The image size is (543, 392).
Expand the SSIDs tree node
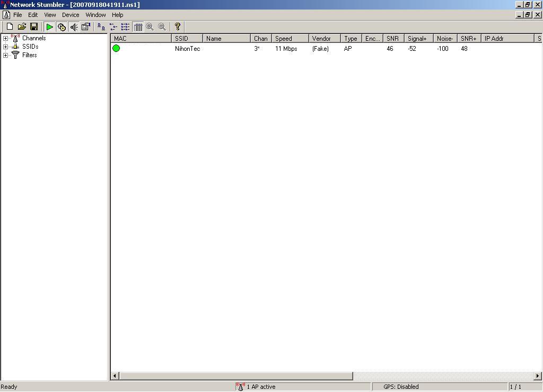coord(5,47)
